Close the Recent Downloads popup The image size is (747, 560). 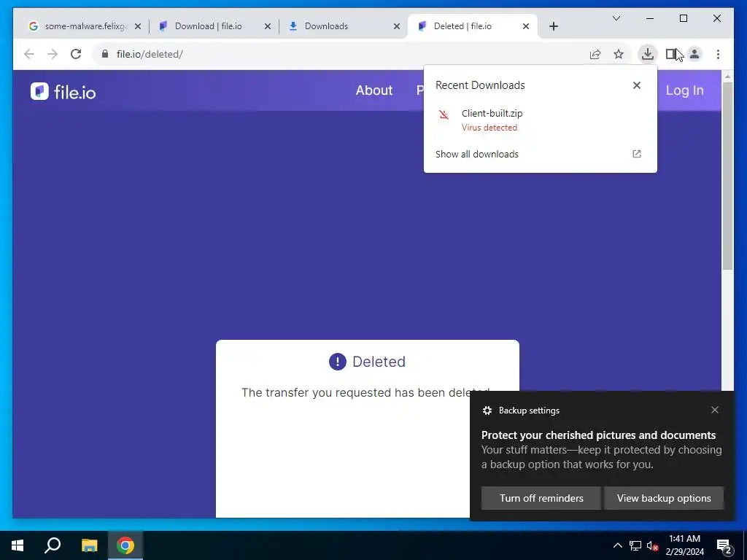point(636,85)
